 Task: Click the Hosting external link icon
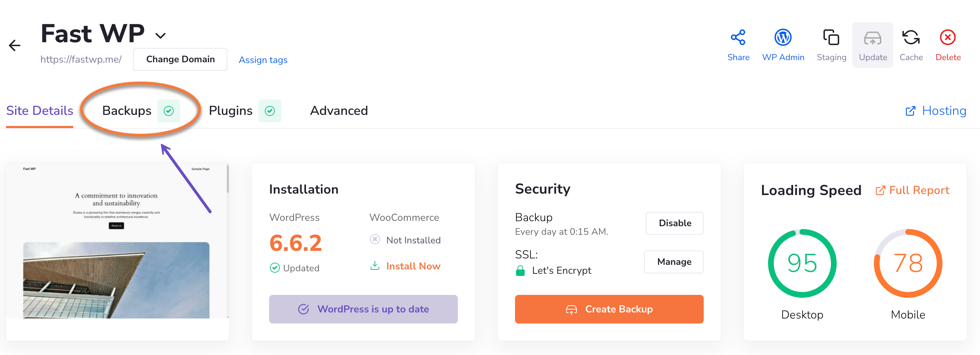tap(910, 111)
